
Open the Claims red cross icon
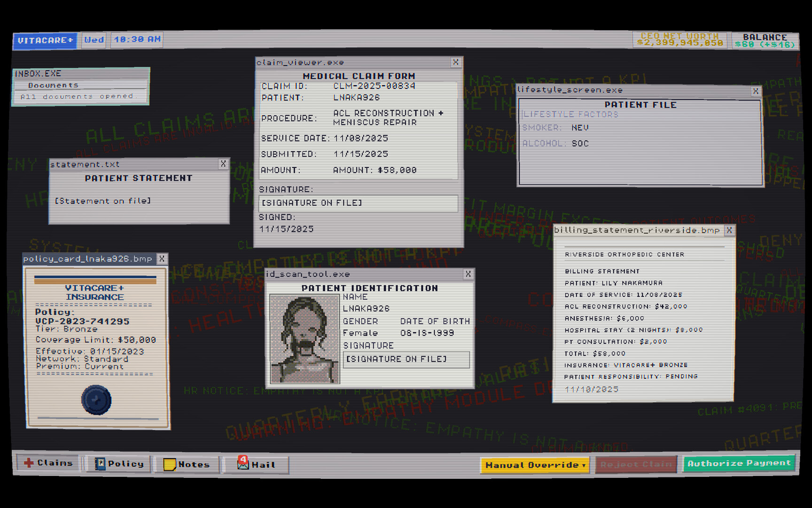pos(29,463)
